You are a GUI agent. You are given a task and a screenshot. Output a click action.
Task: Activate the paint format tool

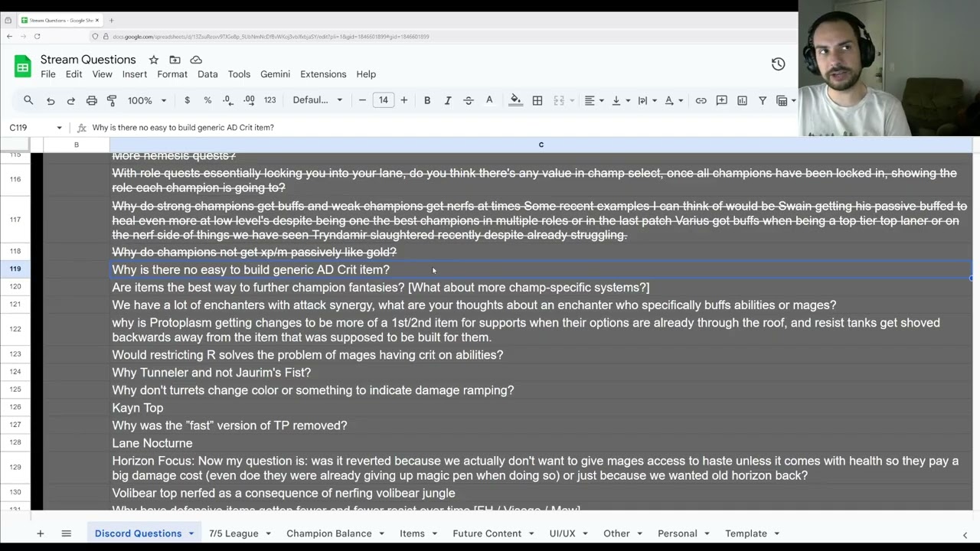coord(112,100)
